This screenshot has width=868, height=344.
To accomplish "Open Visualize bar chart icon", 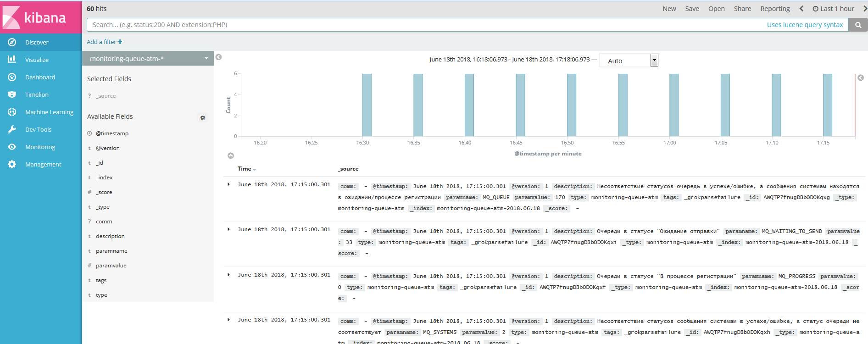I will click(x=12, y=60).
